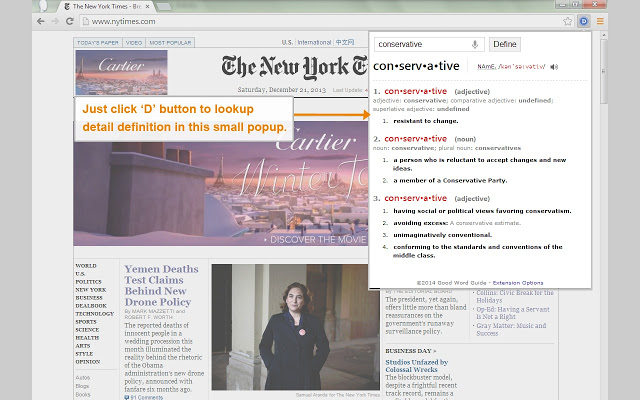The image size is (640, 400).
Task: Click 'a member of a Conservative Party.'
Action: 450,180
